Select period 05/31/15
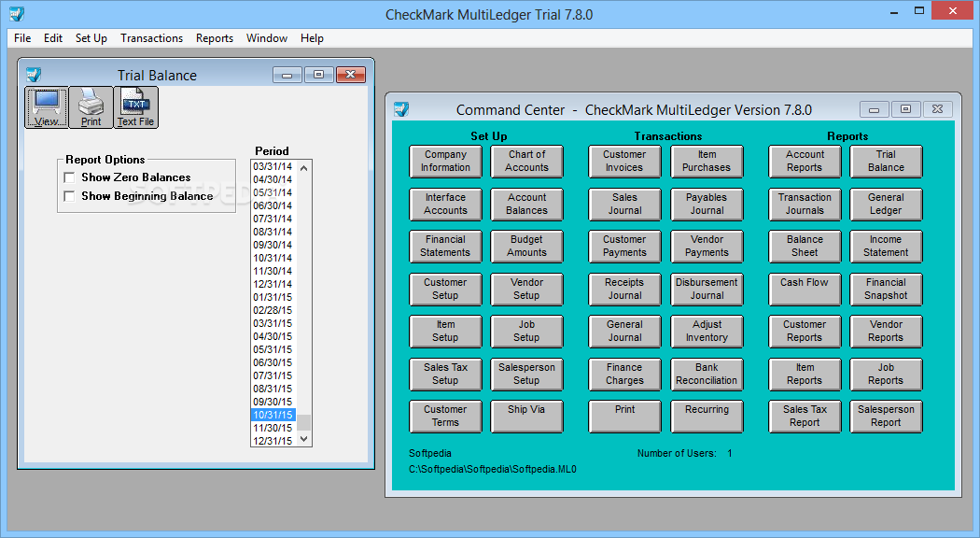980x538 pixels. (273, 349)
